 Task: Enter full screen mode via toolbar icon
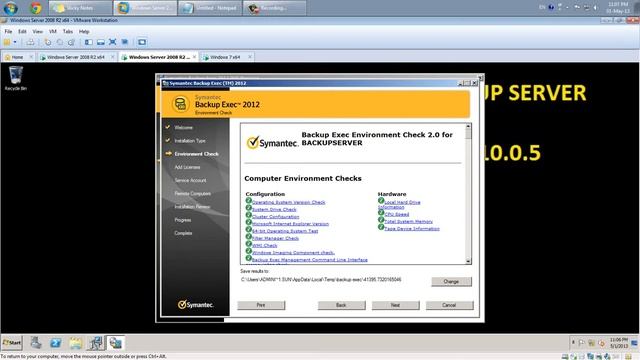click(x=113, y=42)
